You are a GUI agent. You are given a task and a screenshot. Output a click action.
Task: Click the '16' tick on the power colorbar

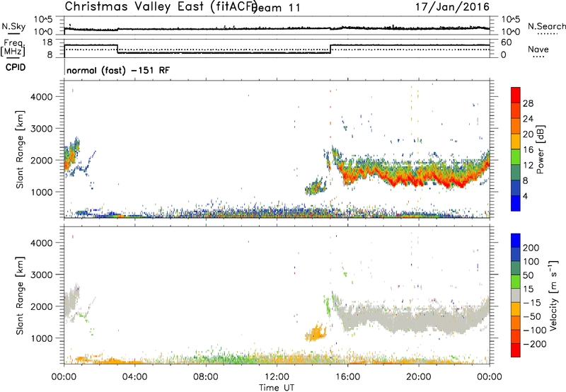(528, 150)
